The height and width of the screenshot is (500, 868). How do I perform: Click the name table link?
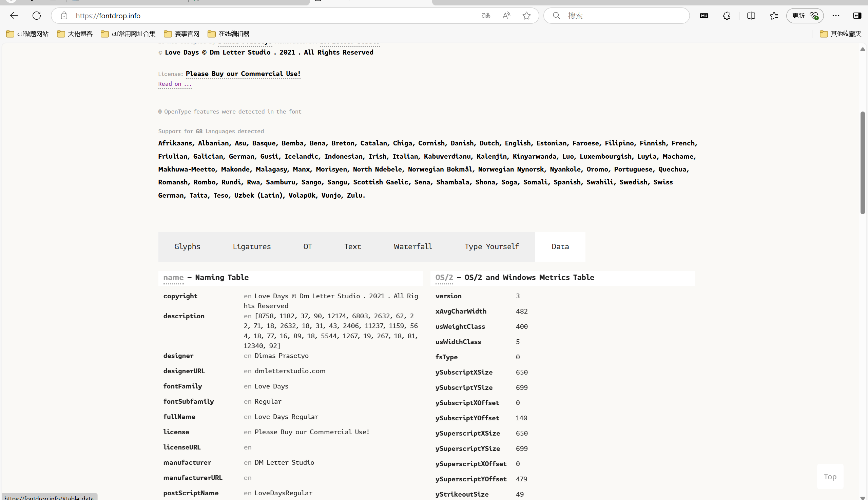(x=173, y=278)
